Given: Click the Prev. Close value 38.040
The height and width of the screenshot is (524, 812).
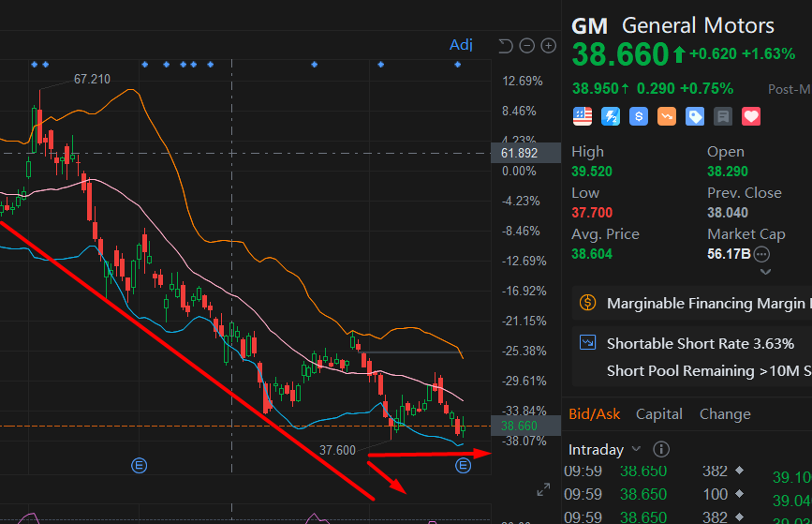Looking at the screenshot, I should click(728, 213).
